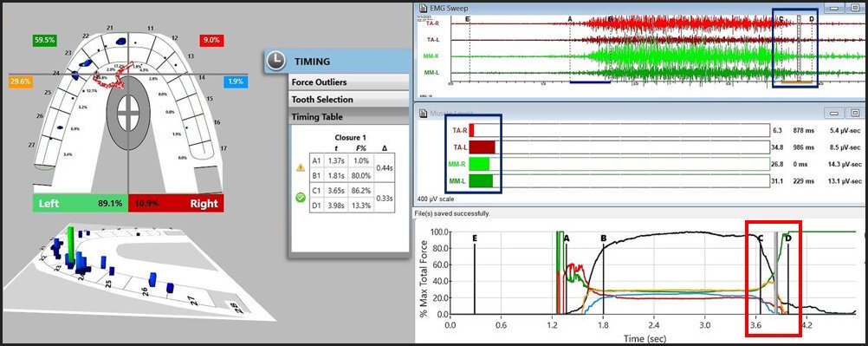Click tooth 21 label on the arch
This screenshot has width=868, height=346.
[110, 28]
